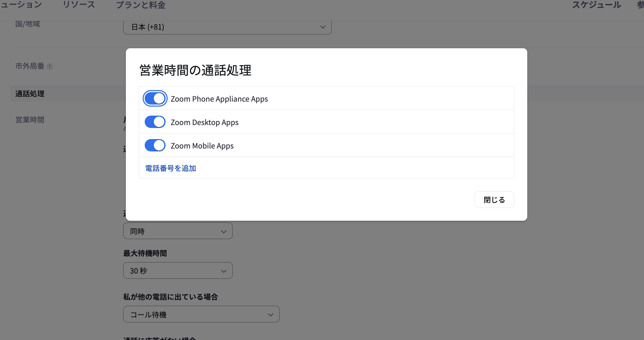Screen dimensions: 644x340
Task: Open the コール待機 dropdown
Action: [x=201, y=314]
